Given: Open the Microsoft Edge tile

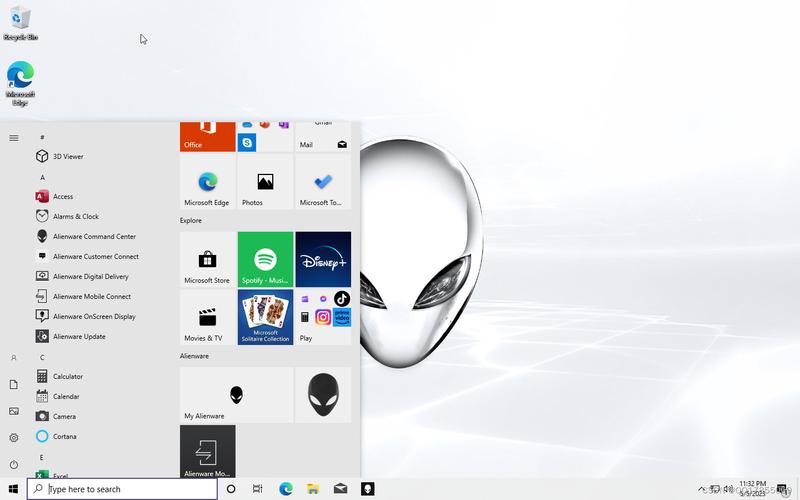Looking at the screenshot, I should tap(208, 182).
